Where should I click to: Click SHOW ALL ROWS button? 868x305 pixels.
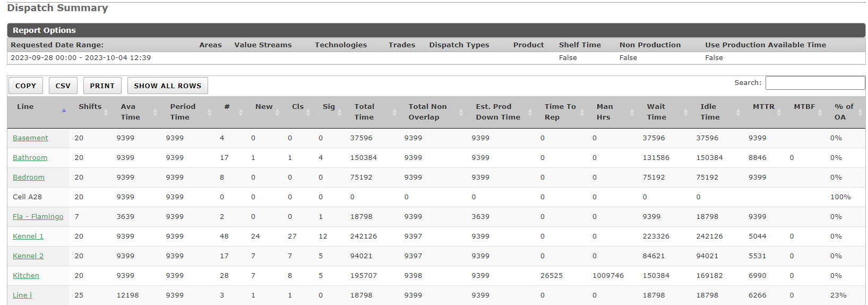[x=167, y=86]
